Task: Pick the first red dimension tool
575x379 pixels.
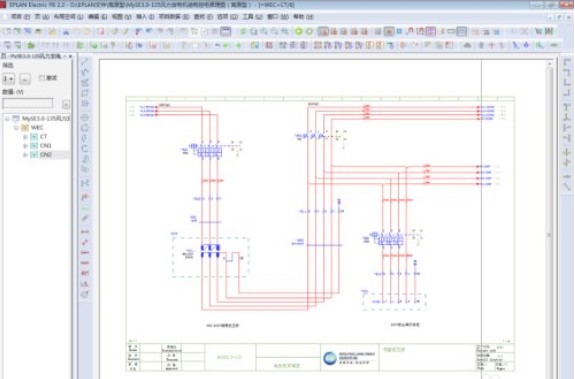Action: point(85,232)
